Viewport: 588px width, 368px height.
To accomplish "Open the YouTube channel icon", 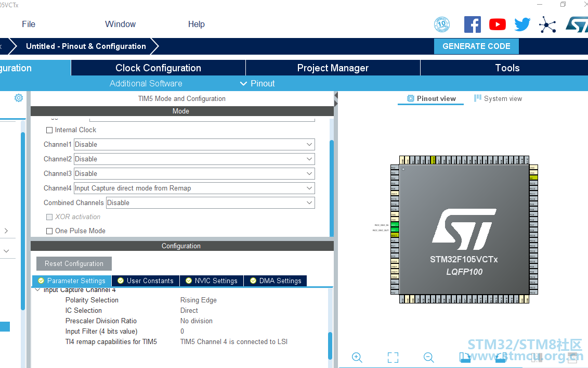I will (x=497, y=24).
